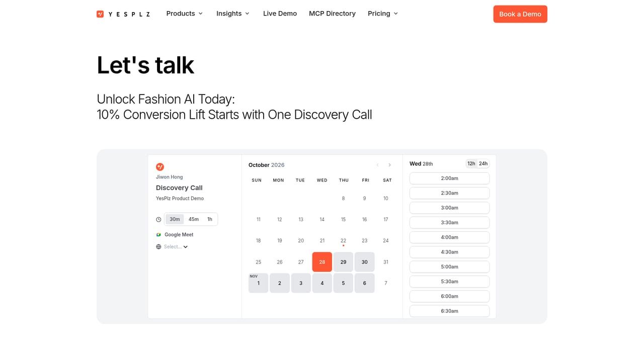Choose the 6:00am time slot
The image size is (644, 362).
click(x=449, y=296)
